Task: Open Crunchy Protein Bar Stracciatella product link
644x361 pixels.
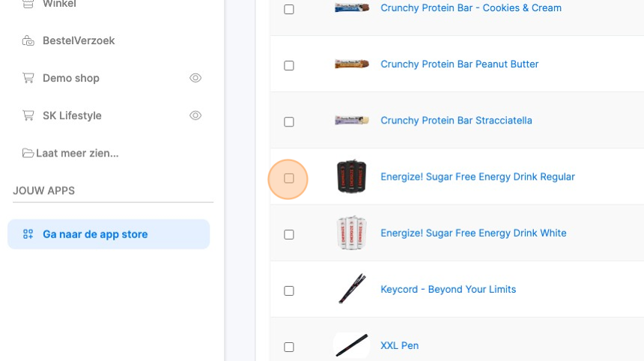Action: (456, 121)
